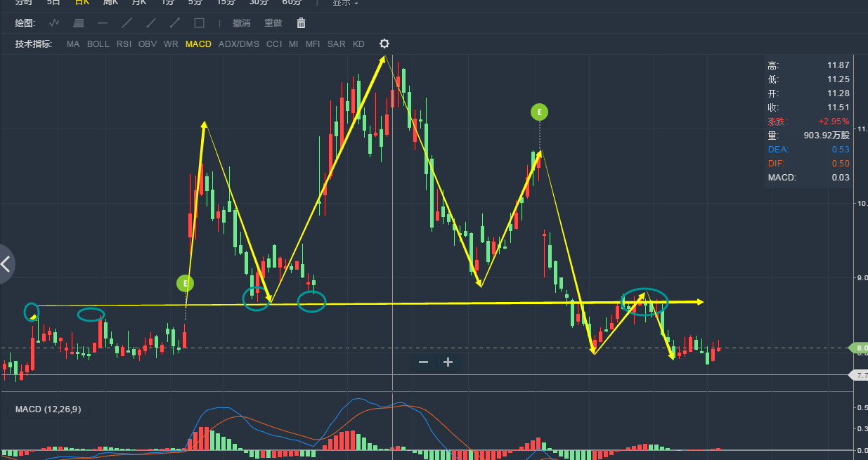Click the left E event marker
The image size is (868, 460).
tap(185, 284)
